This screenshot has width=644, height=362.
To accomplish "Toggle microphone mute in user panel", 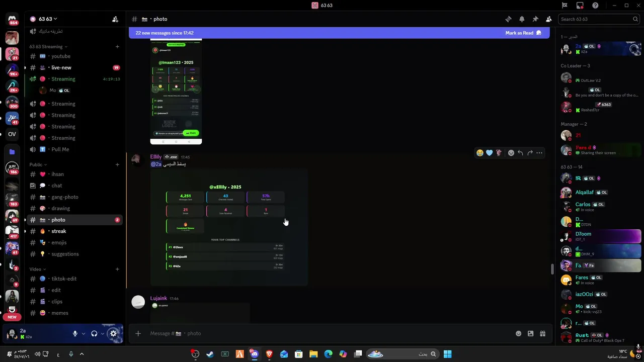I will click(75, 333).
